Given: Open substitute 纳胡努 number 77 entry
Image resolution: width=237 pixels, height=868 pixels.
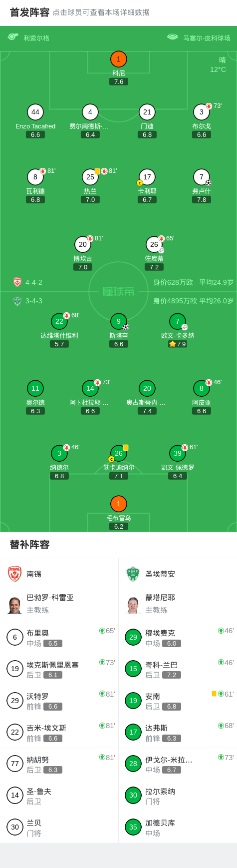Looking at the screenshot, I should (x=59, y=764).
